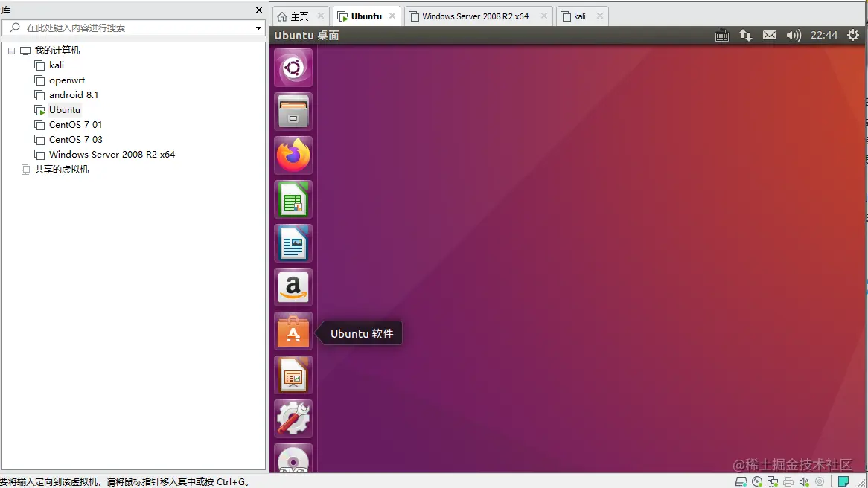Screen dimensions: 868x488
Task: Launch Firefox from the Ubuntu launcher
Action: point(293,155)
